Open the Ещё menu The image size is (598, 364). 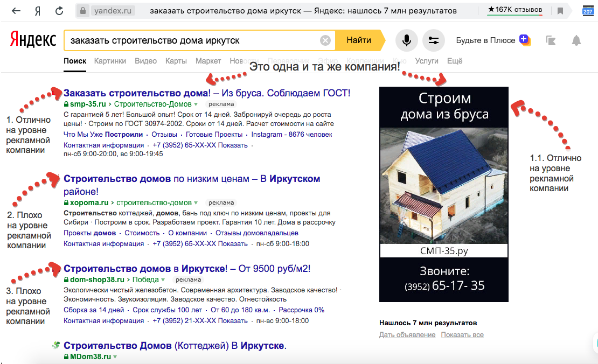[x=455, y=61]
